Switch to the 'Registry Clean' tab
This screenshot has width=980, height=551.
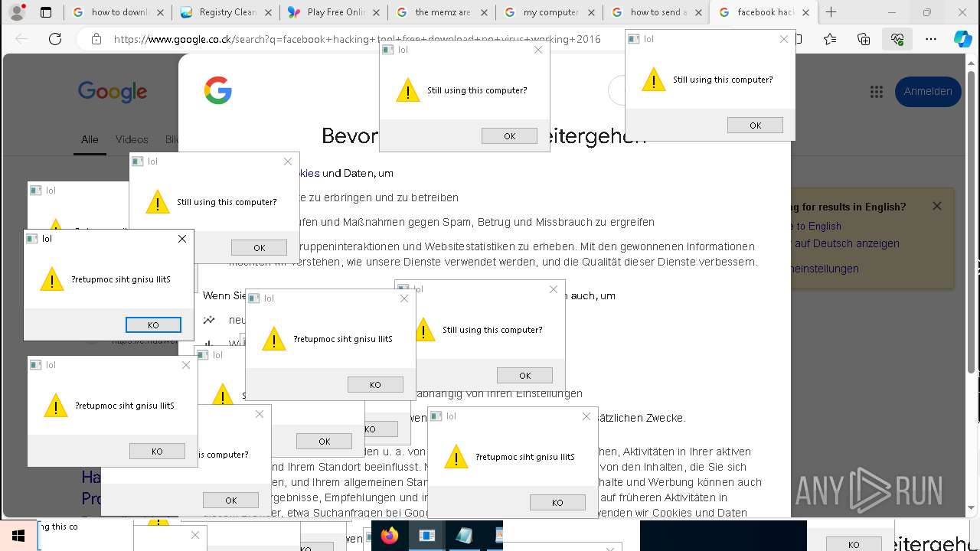point(222,12)
